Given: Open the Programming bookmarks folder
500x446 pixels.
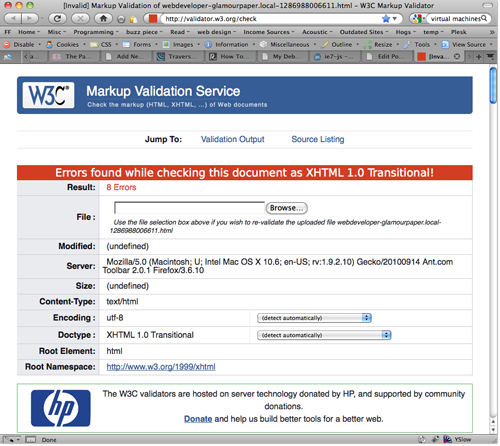Looking at the screenshot, I should point(96,32).
